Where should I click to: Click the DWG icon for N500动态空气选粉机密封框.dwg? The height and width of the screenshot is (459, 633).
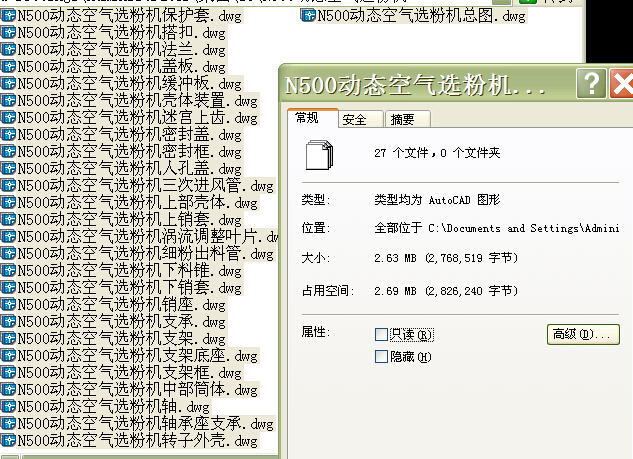(8, 151)
